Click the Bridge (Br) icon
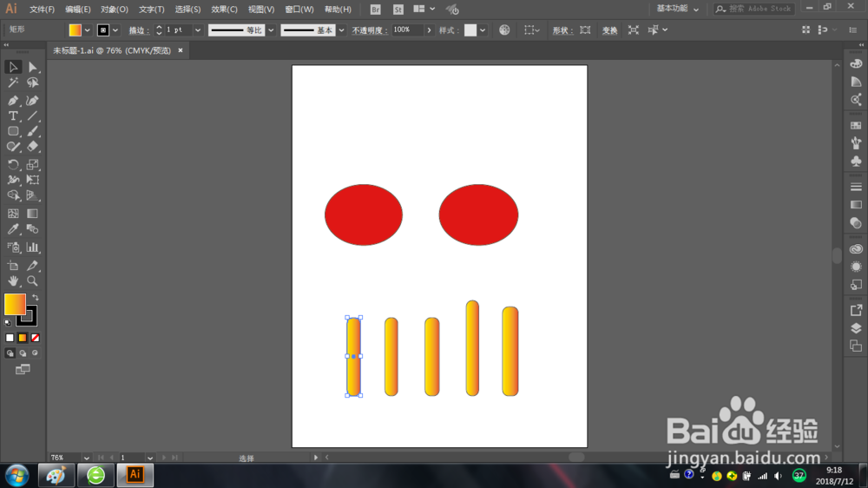Viewport: 868px width, 488px height. pyautogui.click(x=375, y=10)
